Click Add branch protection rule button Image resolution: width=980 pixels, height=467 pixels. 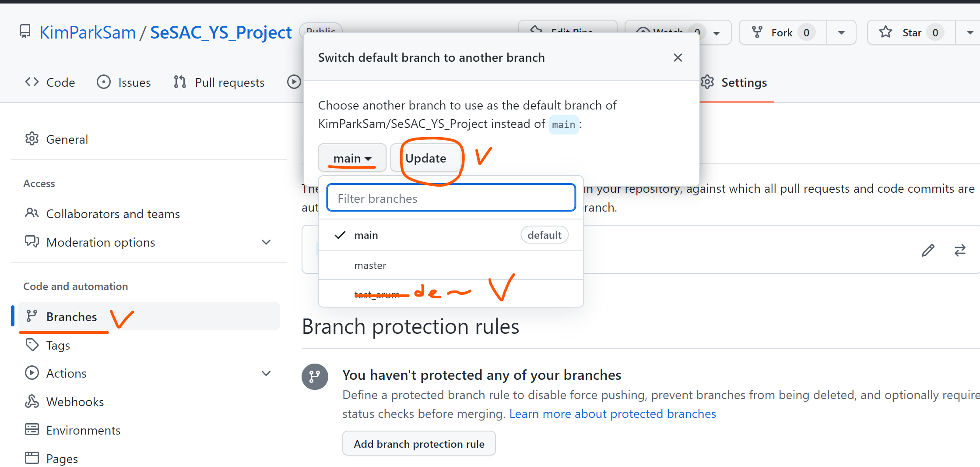[x=419, y=444]
